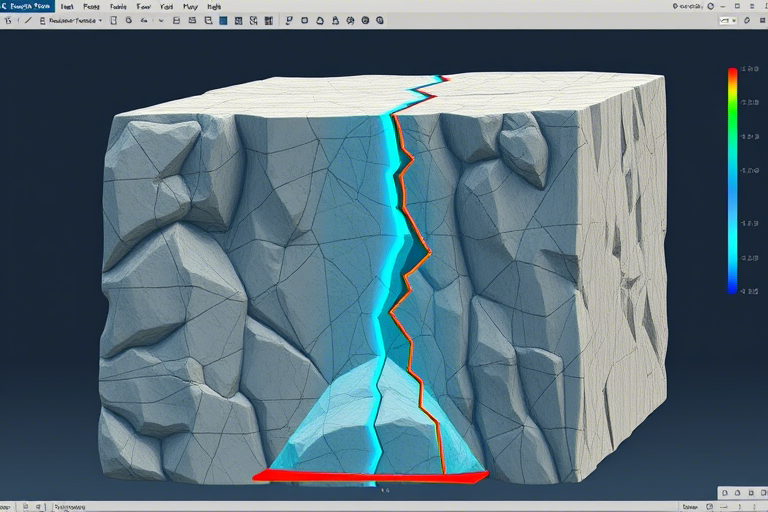Screen dimensions: 768x512
Task: Click the fit-to-view expand arrows icon
Action: [254, 21]
